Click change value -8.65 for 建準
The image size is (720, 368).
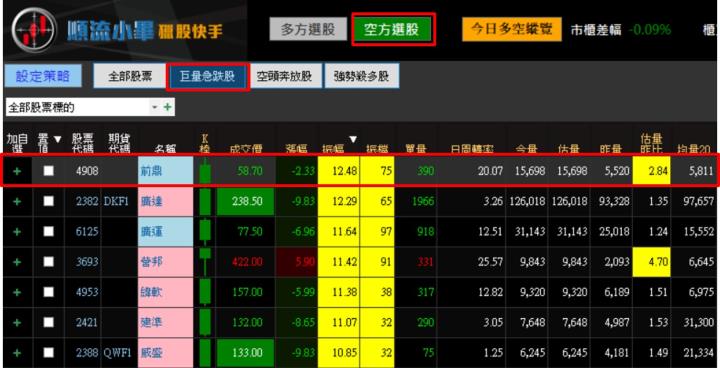pos(304,323)
